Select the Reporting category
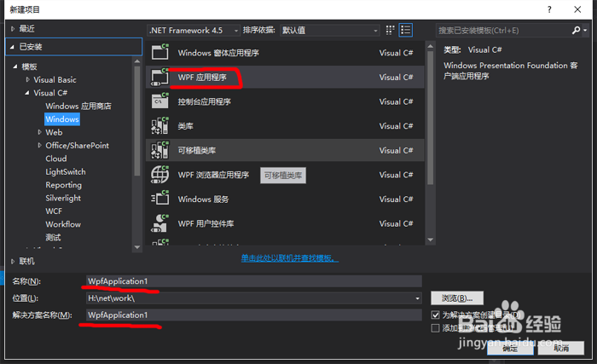Screen dimensions: 597x364 (x=64, y=185)
